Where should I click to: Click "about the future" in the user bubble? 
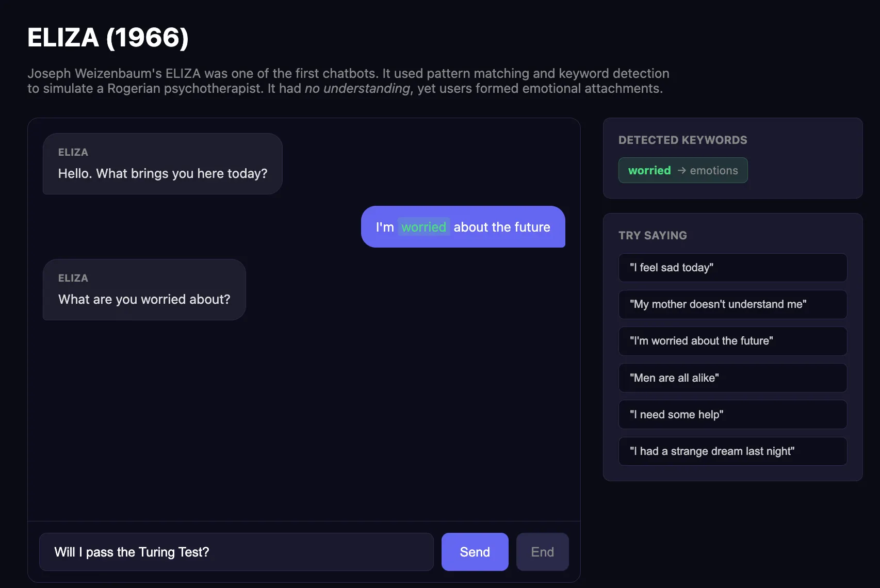(502, 227)
